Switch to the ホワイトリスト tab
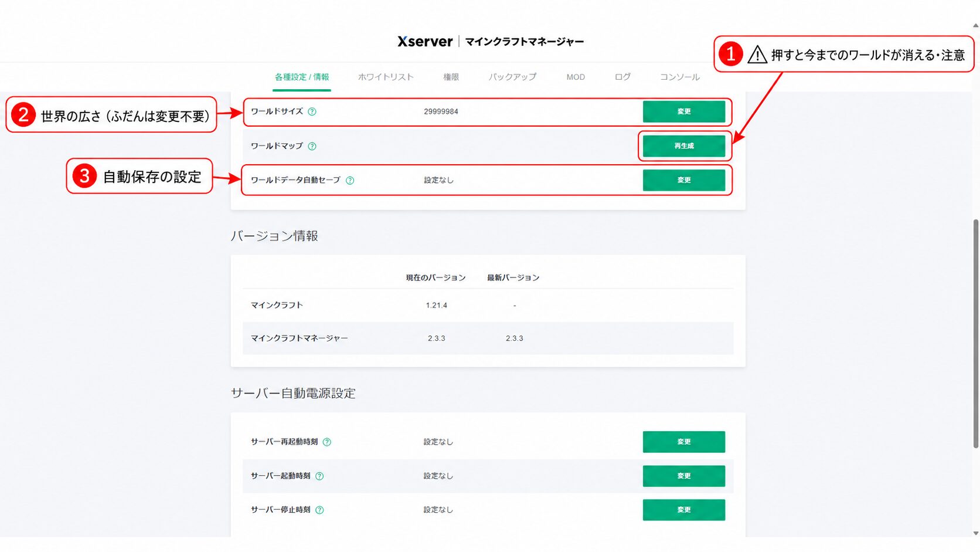 (x=386, y=77)
